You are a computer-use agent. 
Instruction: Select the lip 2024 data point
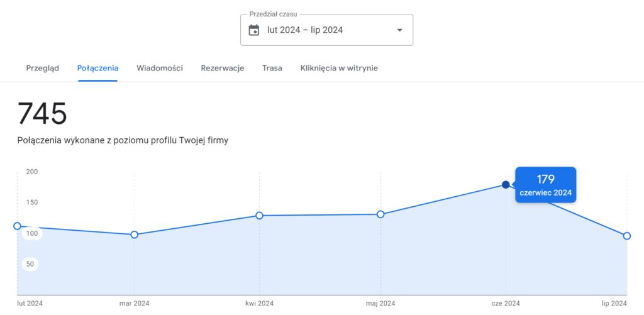point(627,236)
